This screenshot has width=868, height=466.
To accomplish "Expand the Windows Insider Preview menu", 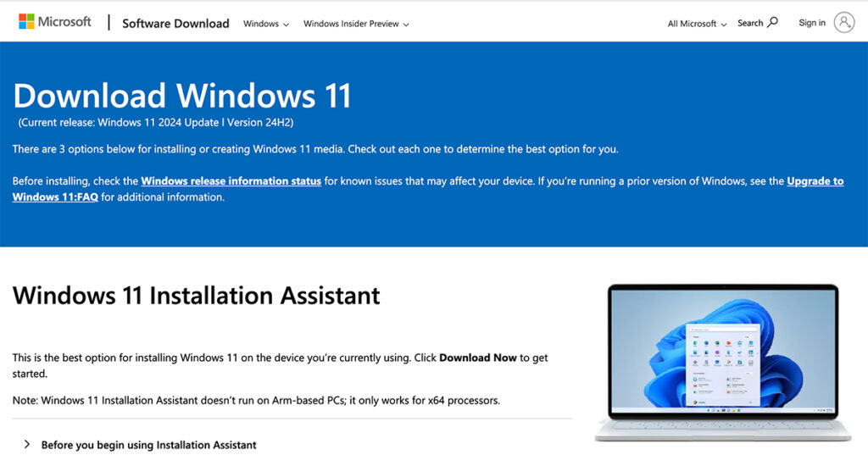I will click(x=356, y=24).
